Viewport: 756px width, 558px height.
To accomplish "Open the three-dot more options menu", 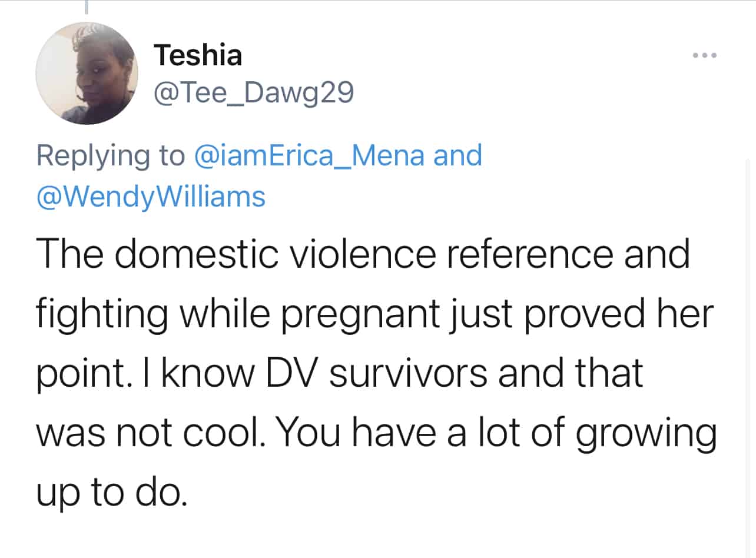I will (704, 56).
